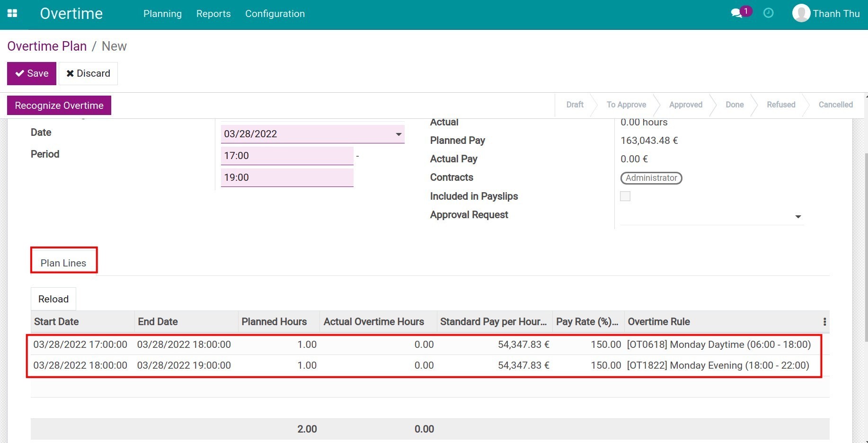Open the Approval Request dropdown
The width and height of the screenshot is (868, 443).
click(797, 216)
